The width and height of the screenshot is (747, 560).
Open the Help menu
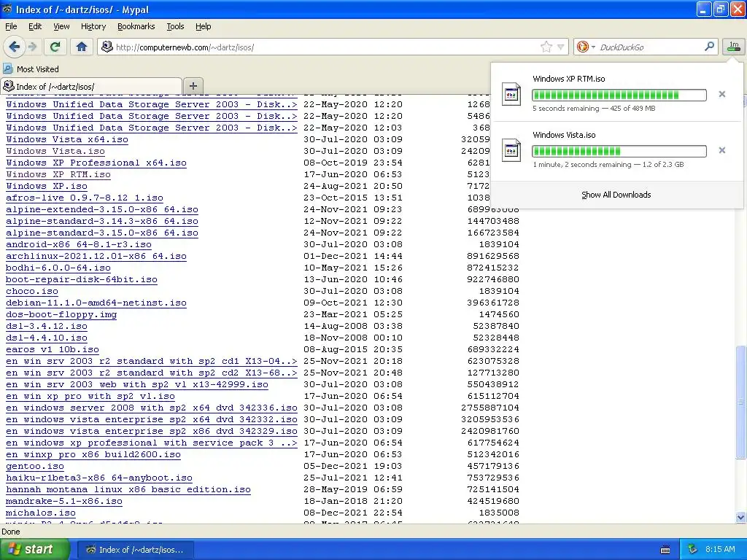[203, 26]
